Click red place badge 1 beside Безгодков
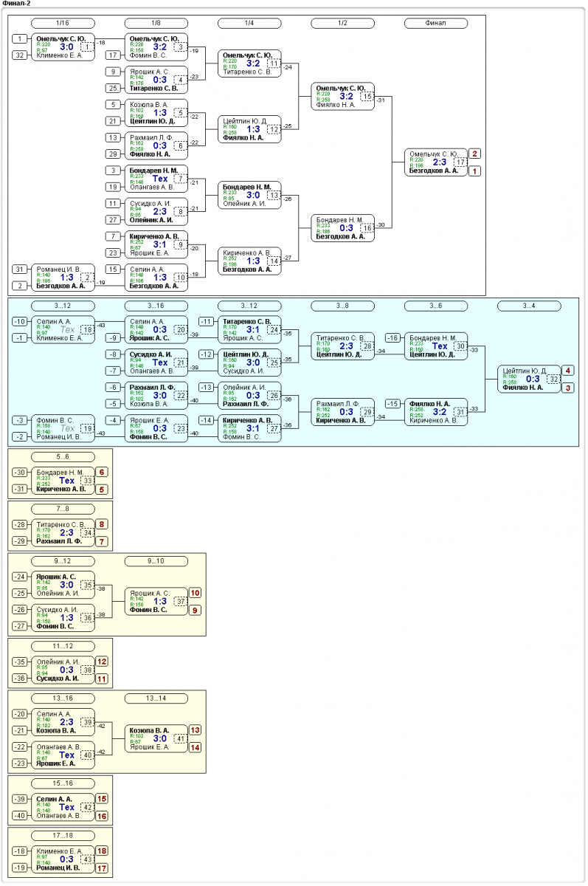 click(x=475, y=171)
